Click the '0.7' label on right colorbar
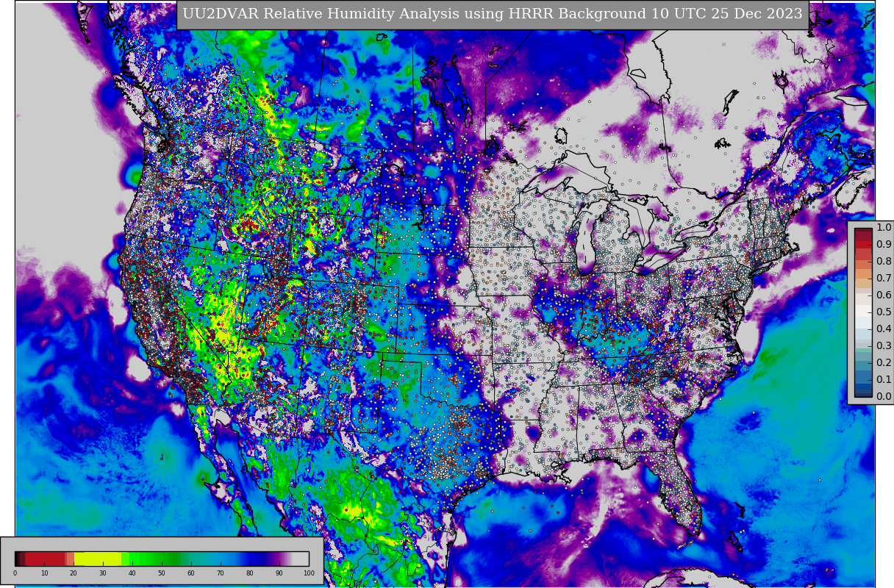The height and width of the screenshot is (588, 894). point(884,279)
